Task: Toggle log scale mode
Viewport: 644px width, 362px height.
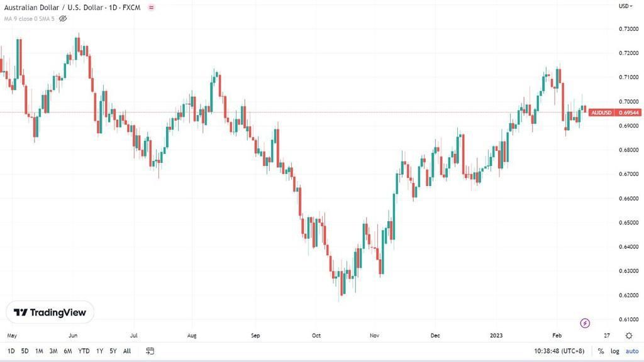Action: pyautogui.click(x=615, y=351)
